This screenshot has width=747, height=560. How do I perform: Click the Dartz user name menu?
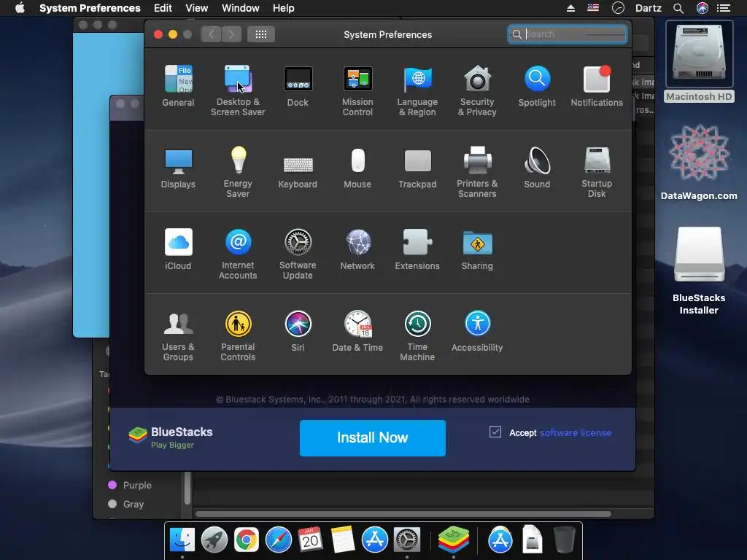click(649, 8)
